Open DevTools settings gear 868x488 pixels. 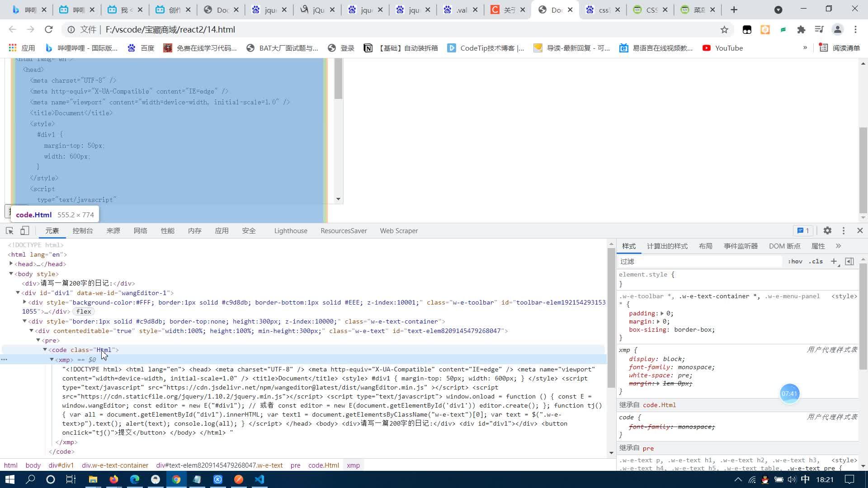click(x=827, y=230)
